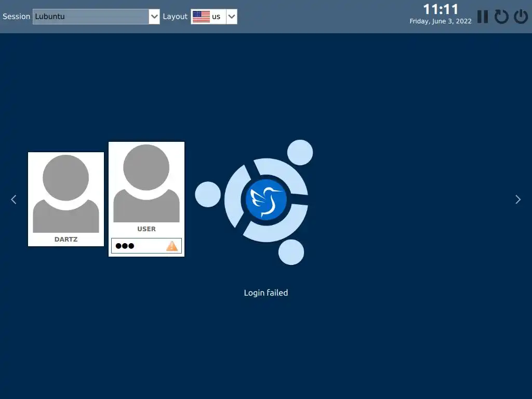
Task: Click the US flag layout icon
Action: click(201, 16)
